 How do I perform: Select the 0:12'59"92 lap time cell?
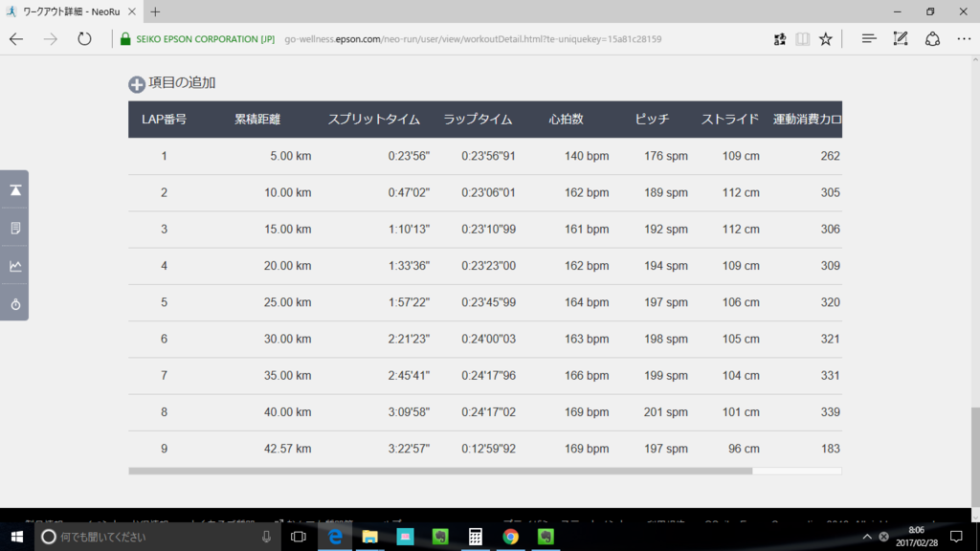[x=489, y=449]
